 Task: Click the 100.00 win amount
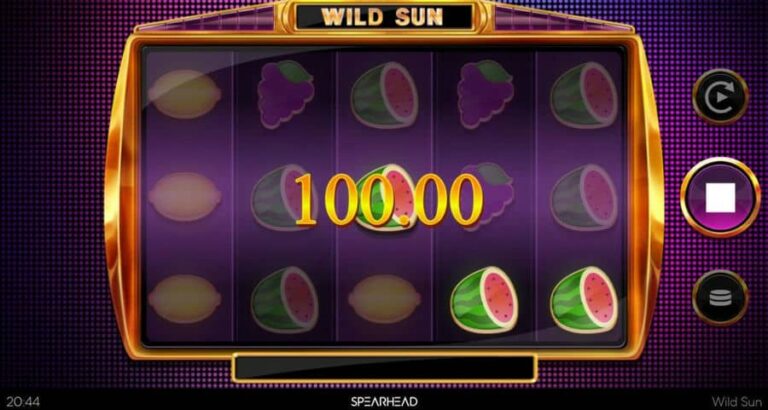click(x=388, y=201)
